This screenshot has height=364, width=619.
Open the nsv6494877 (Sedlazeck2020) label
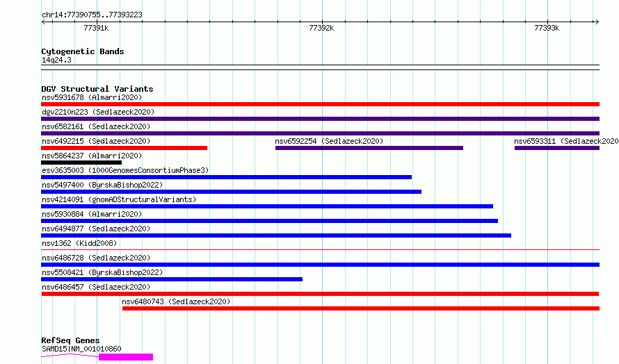pyautogui.click(x=96, y=229)
